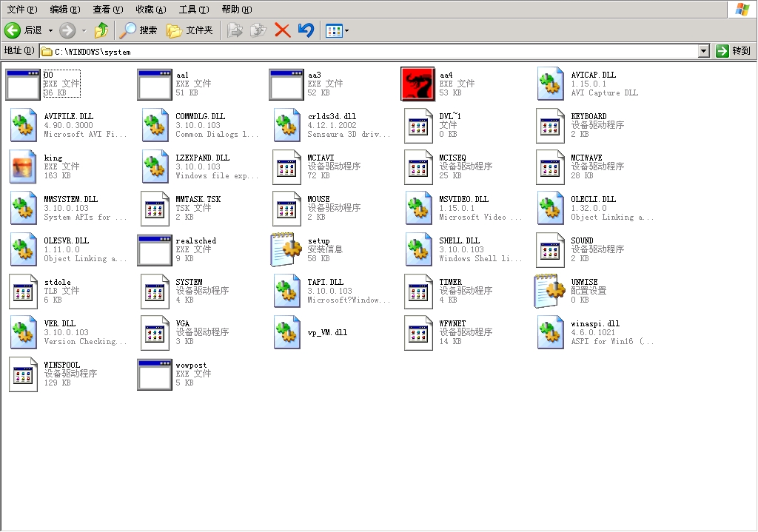
Task: Select the OLECLI.DLL file icon
Action: pyautogui.click(x=550, y=208)
